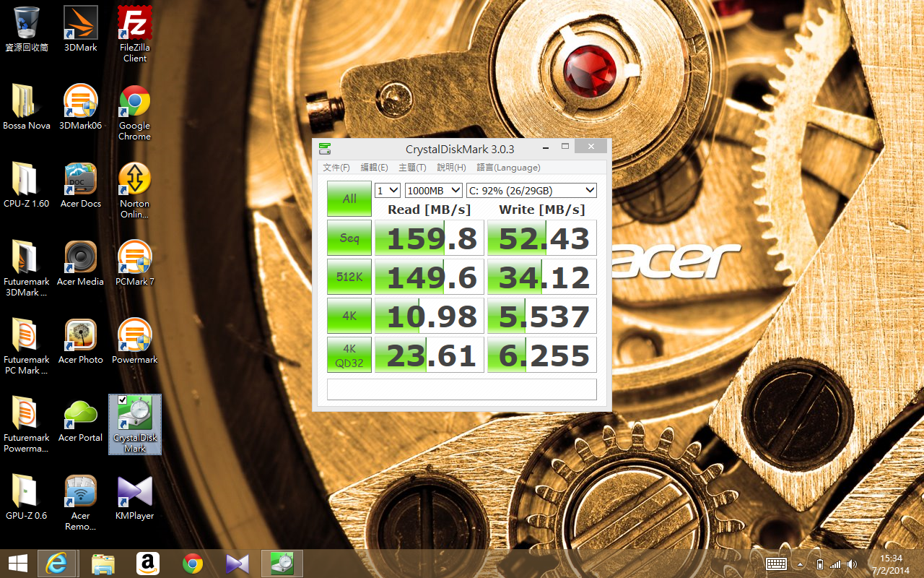This screenshot has width=924, height=578.
Task: Open the 語言(Language) menu
Action: click(x=508, y=168)
